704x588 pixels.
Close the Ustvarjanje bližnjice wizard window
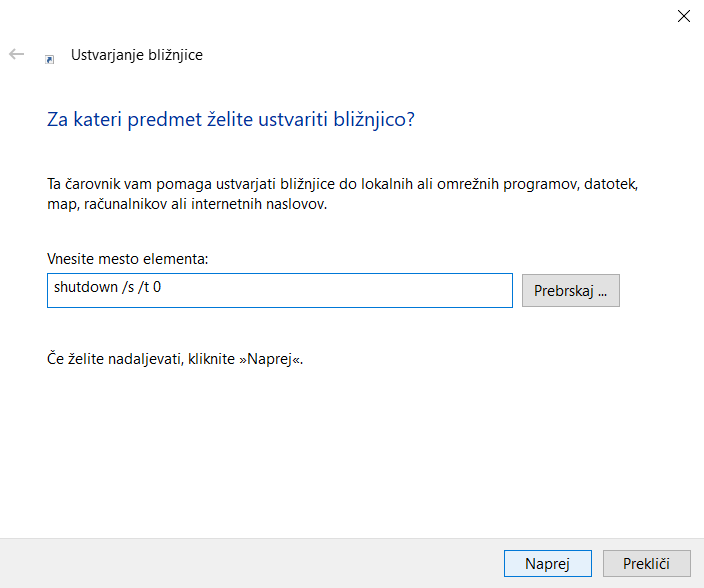(x=684, y=15)
